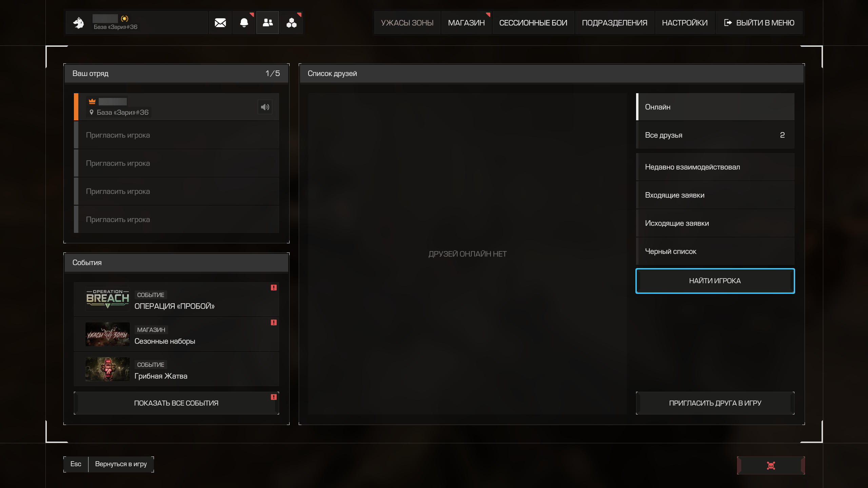Open the mail envelope icon
868x488 pixels.
click(220, 23)
